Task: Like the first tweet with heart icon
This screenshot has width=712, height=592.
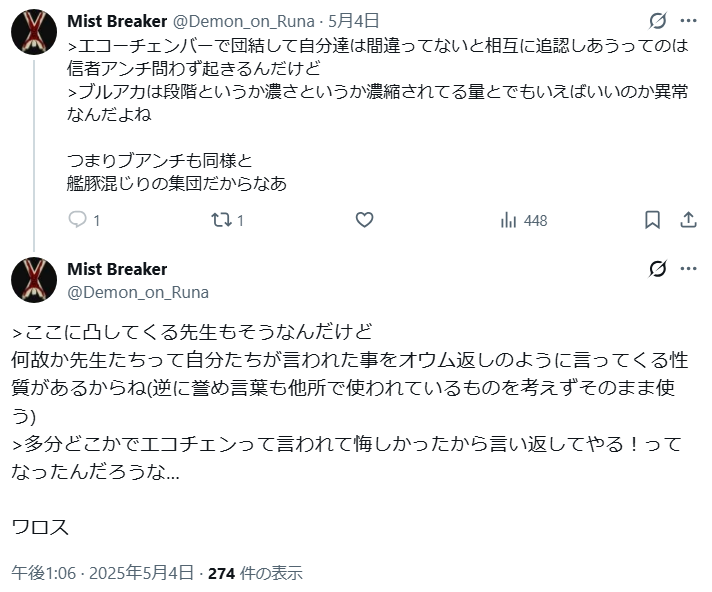Action: [365, 220]
